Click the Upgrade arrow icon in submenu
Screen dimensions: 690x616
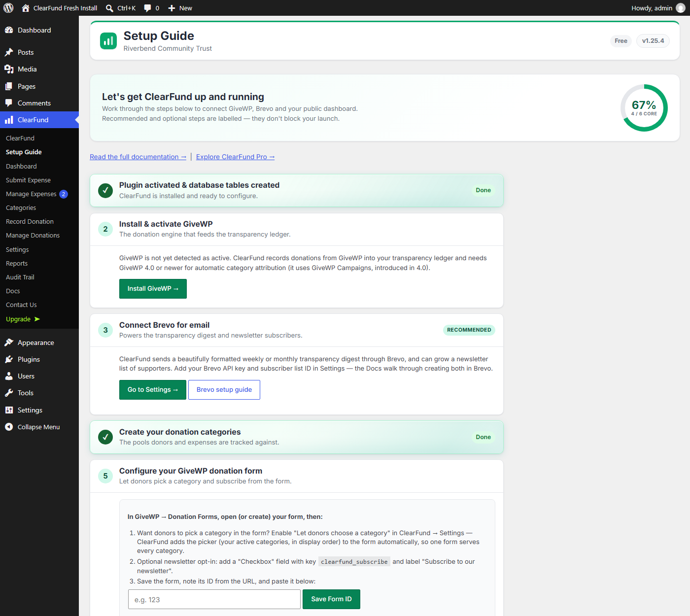click(37, 319)
